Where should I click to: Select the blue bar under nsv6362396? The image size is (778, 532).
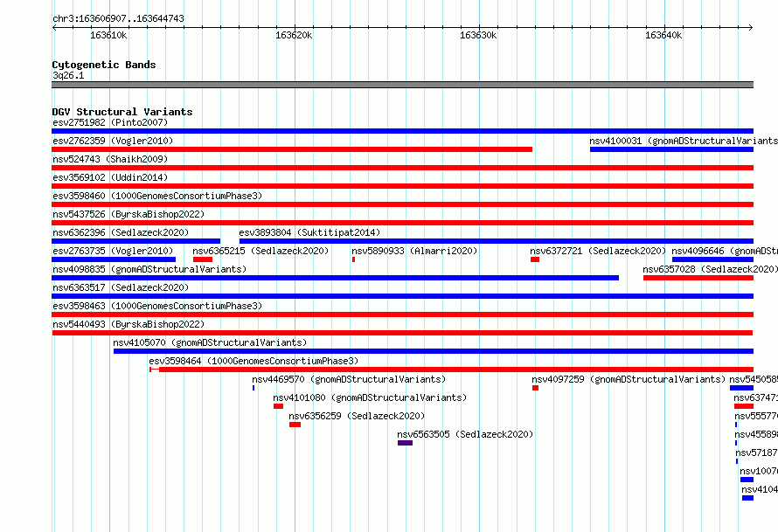pos(136,241)
